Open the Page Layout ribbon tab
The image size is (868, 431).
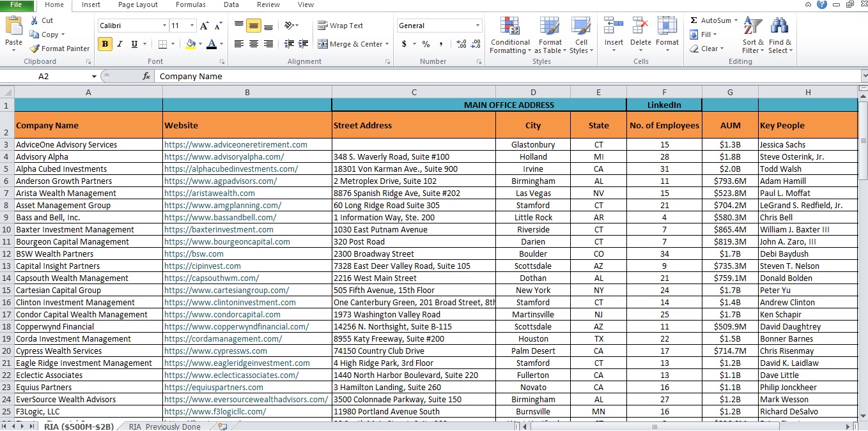[x=138, y=4]
